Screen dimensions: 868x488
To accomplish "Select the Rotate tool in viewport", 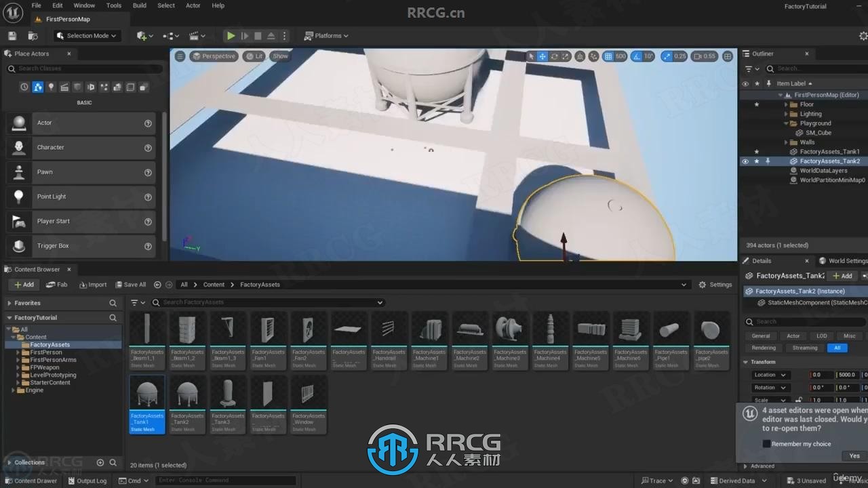I will pos(554,56).
